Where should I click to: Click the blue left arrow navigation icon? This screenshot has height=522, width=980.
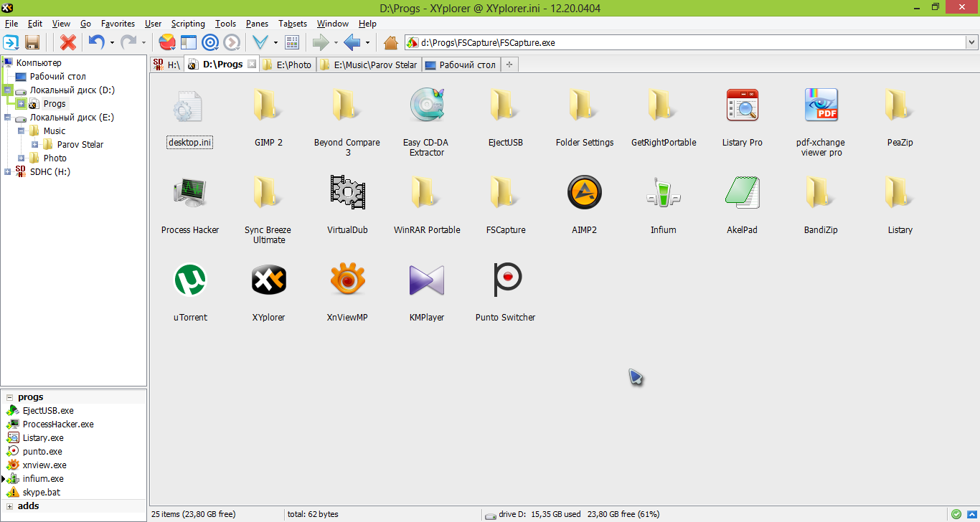[352, 42]
